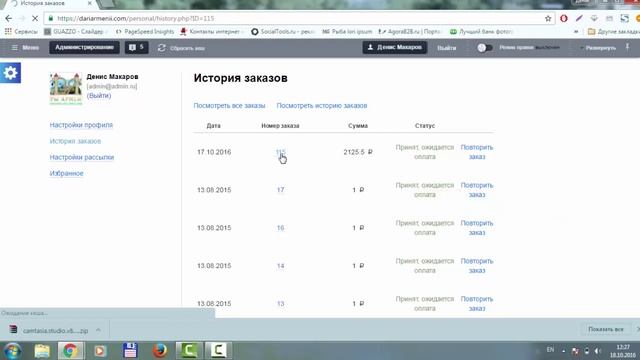Bookmark page with star icon
This screenshot has width=640, height=360.
point(548,18)
